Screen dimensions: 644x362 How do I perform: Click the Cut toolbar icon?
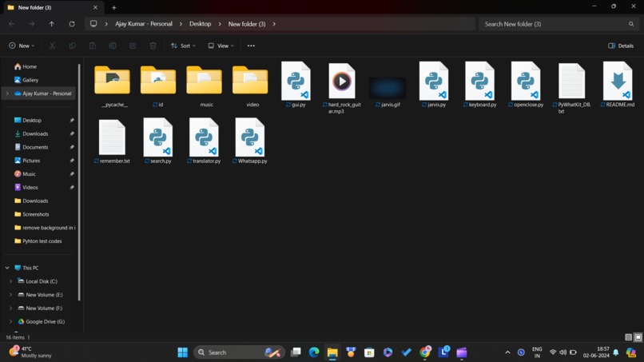tap(52, 46)
